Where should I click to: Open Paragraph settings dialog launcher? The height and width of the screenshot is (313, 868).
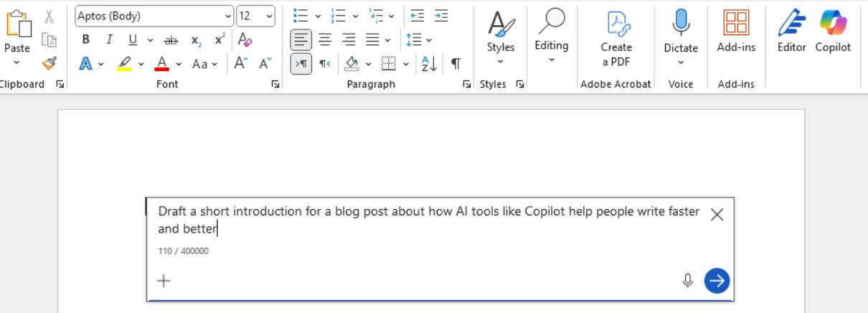click(x=467, y=84)
